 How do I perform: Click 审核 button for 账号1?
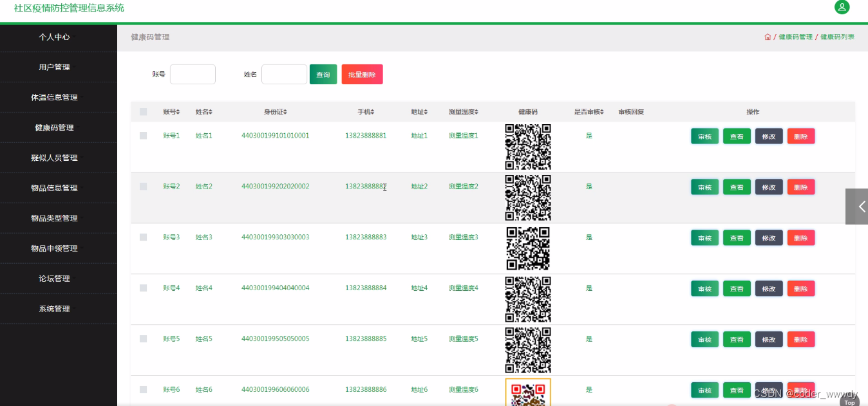pos(704,136)
